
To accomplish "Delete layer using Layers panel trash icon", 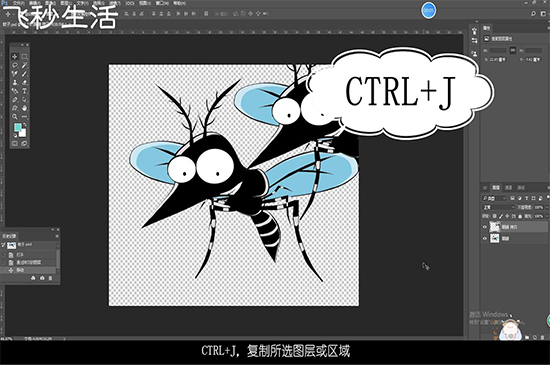I will coord(543,337).
